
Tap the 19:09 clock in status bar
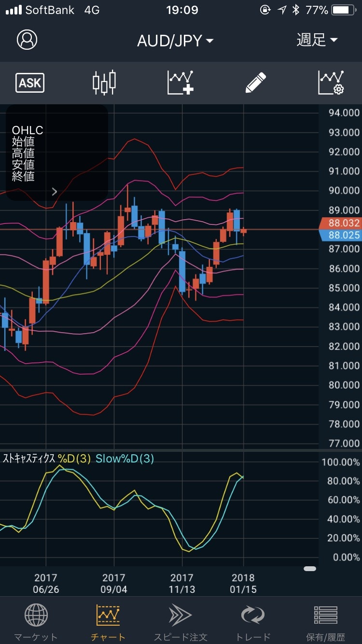pos(182,10)
